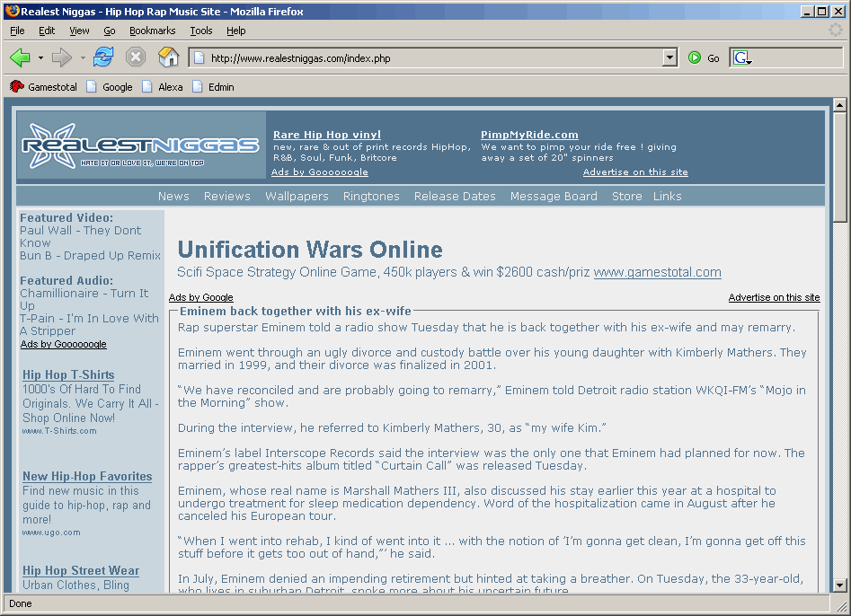
Task: Click the green Back arrow button
Action: pos(20,57)
